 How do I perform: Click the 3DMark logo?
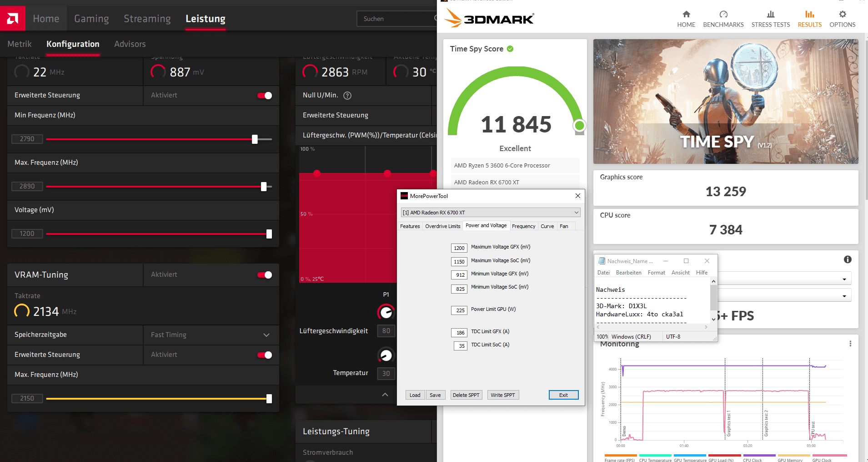click(489, 18)
